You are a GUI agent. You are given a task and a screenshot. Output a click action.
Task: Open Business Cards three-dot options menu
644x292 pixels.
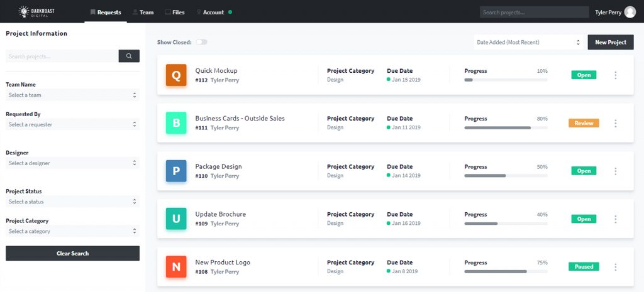pos(615,123)
